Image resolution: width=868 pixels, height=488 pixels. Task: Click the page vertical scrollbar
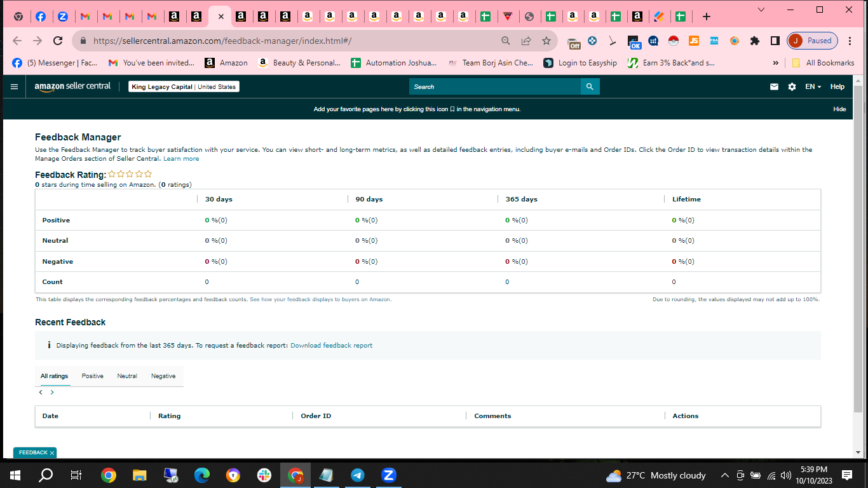pyautogui.click(x=858, y=248)
